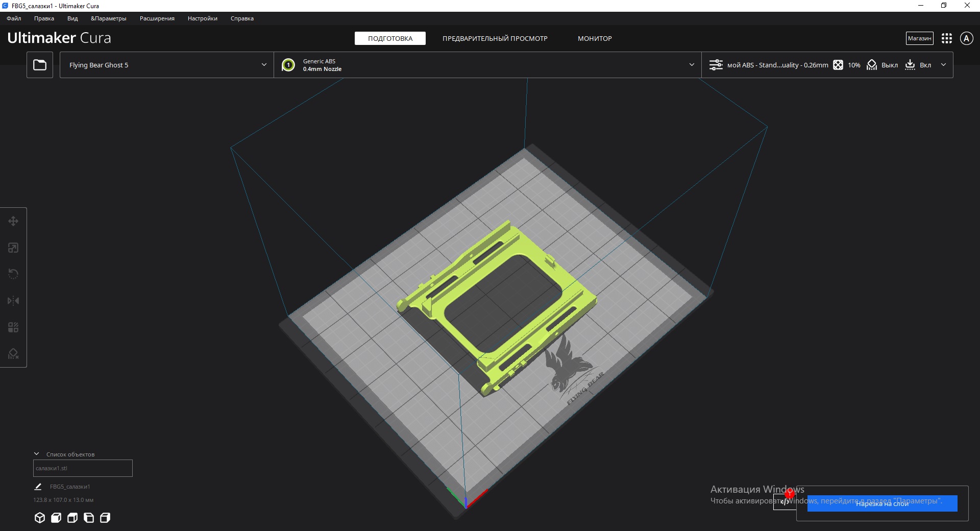980x531 pixels.
Task: Minimize the Cura window
Action: tap(921, 6)
